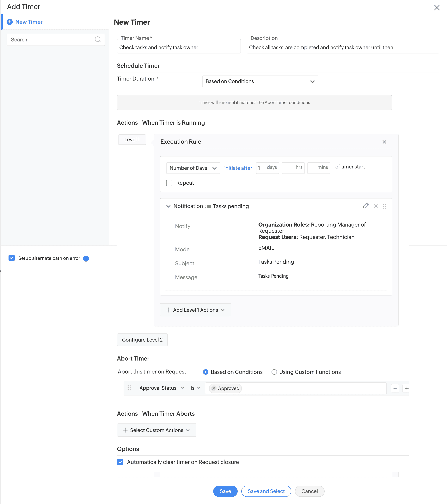This screenshot has height=504, width=447.
Task: Enable the Repeat checkbox
Action: pos(169,183)
